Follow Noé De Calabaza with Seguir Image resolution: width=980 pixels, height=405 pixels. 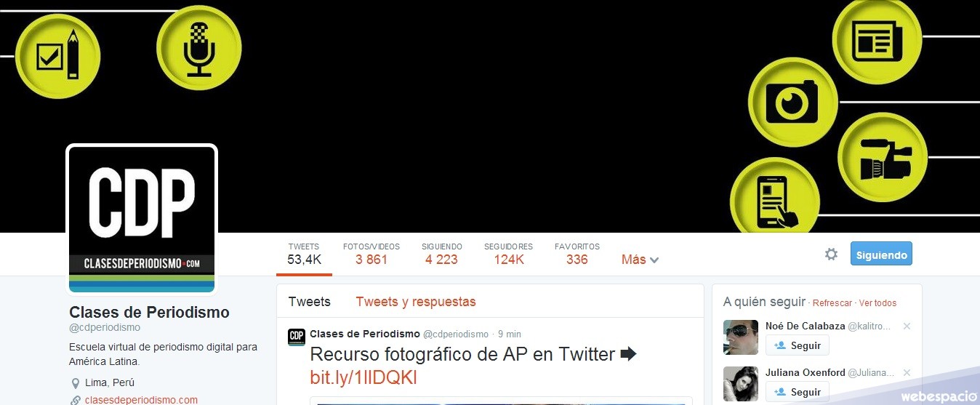(x=798, y=345)
